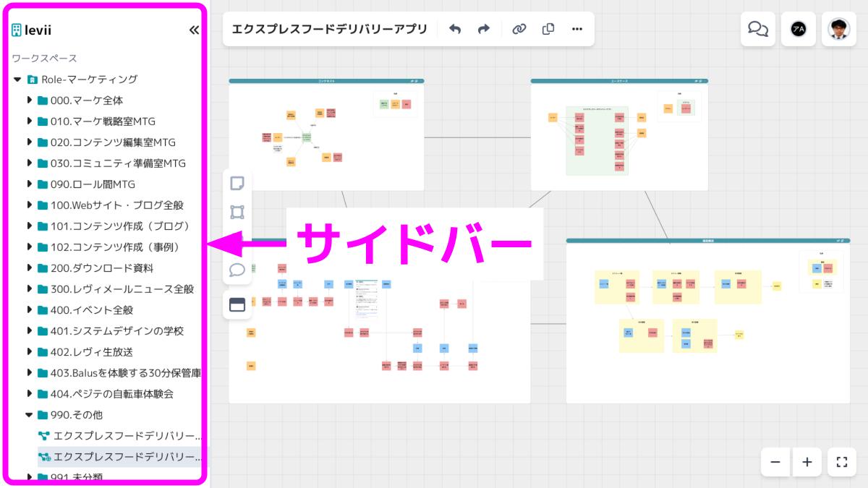Undo the last action
The height and width of the screenshot is (488, 868).
[x=455, y=29]
